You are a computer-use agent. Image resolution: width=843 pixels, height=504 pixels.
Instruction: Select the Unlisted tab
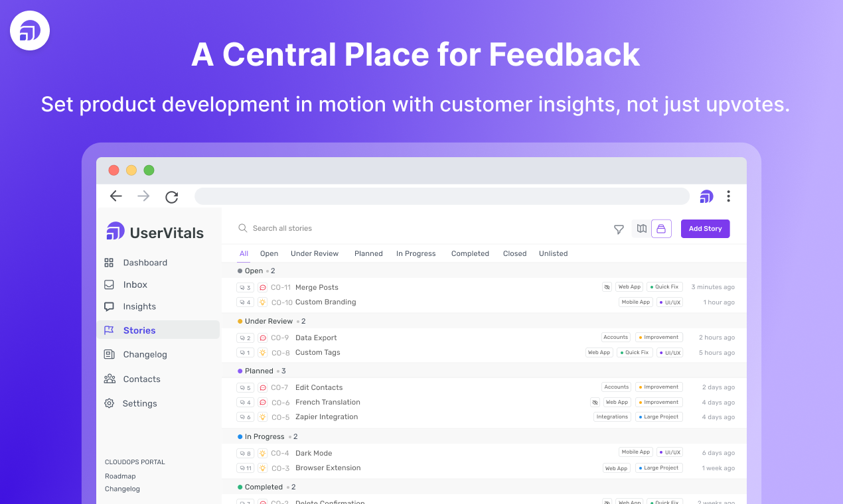[553, 253]
